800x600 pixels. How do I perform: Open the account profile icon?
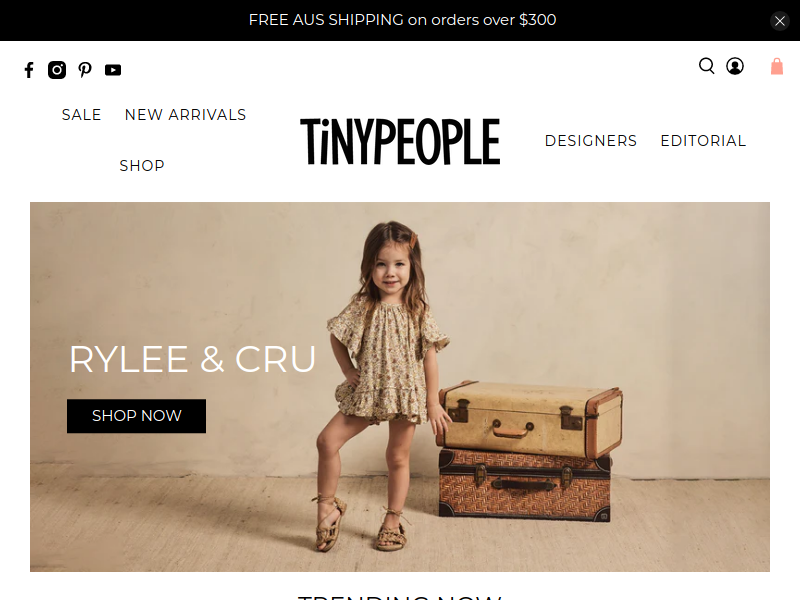click(x=735, y=66)
